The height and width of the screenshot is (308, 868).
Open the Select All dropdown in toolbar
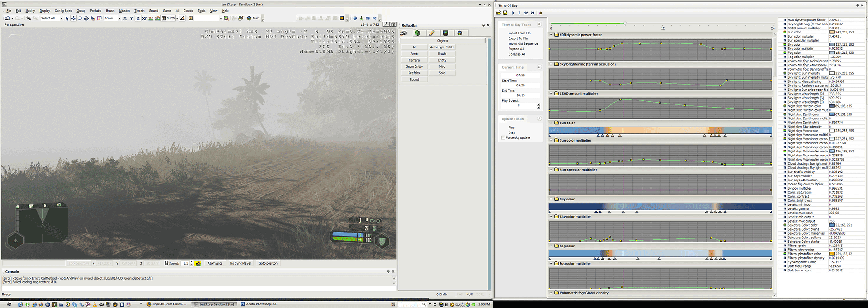(x=61, y=19)
